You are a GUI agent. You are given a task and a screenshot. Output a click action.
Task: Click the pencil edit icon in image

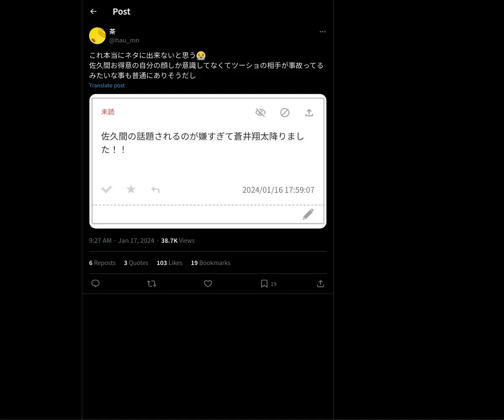(308, 214)
